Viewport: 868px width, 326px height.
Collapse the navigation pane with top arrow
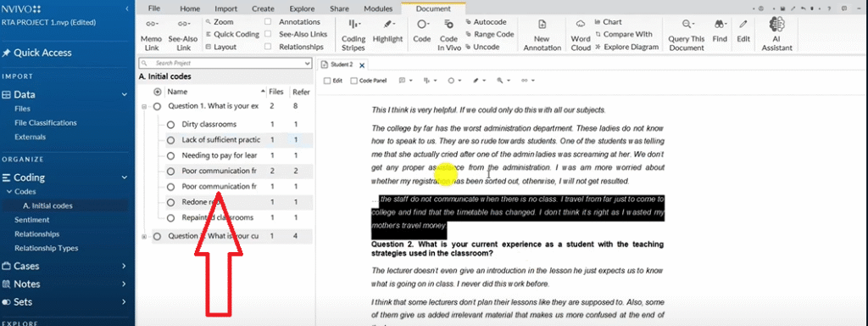point(127,8)
